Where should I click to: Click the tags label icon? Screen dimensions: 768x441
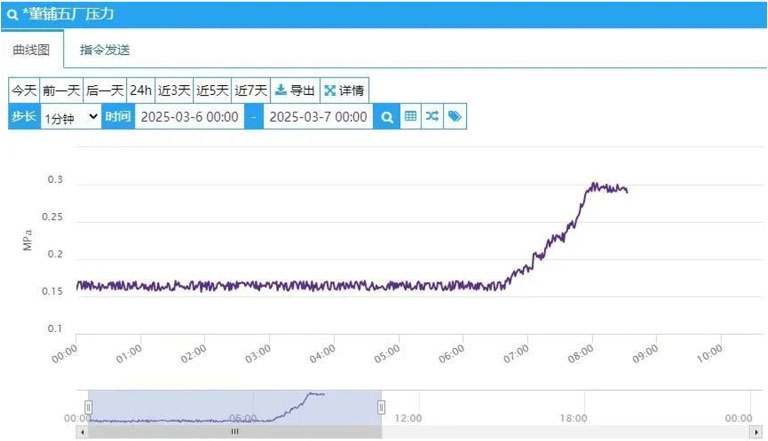pos(455,117)
